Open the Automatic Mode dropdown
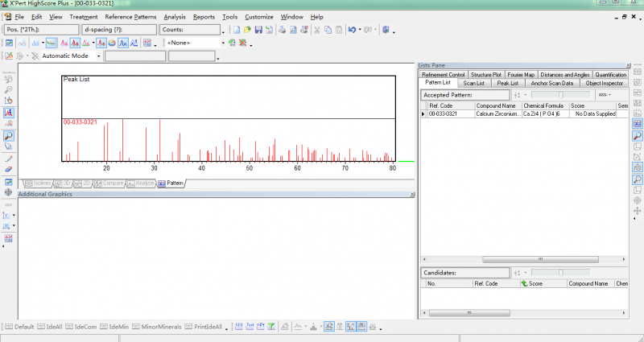Viewport: 644px width, 342px height. 98,56
